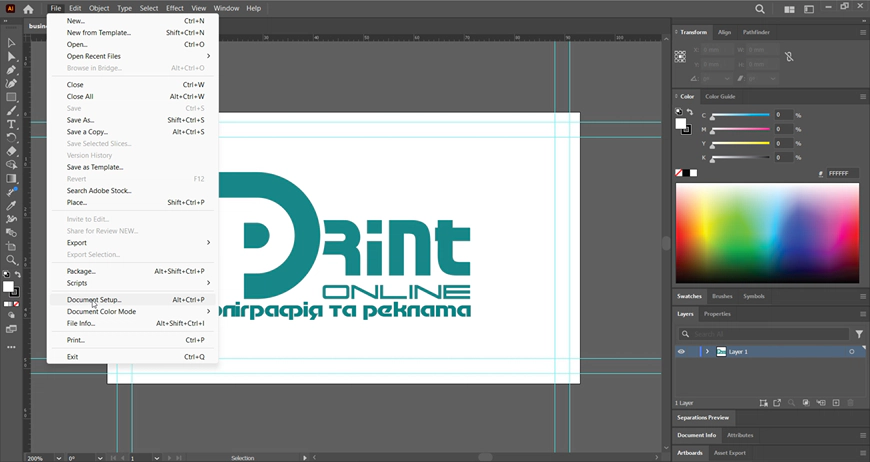Choose Save As... in File menu
870x462 pixels.
point(133,120)
